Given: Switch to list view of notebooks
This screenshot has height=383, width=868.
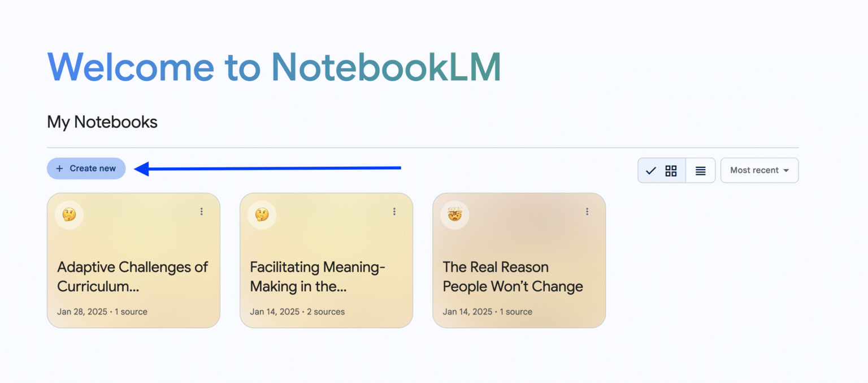Looking at the screenshot, I should click(701, 170).
